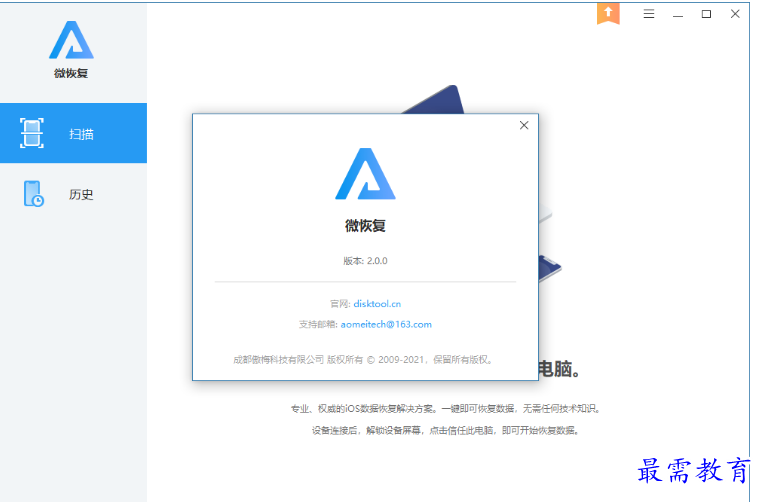This screenshot has width=759, height=502.
Task: Click the phone history clock icon
Action: coord(33,194)
